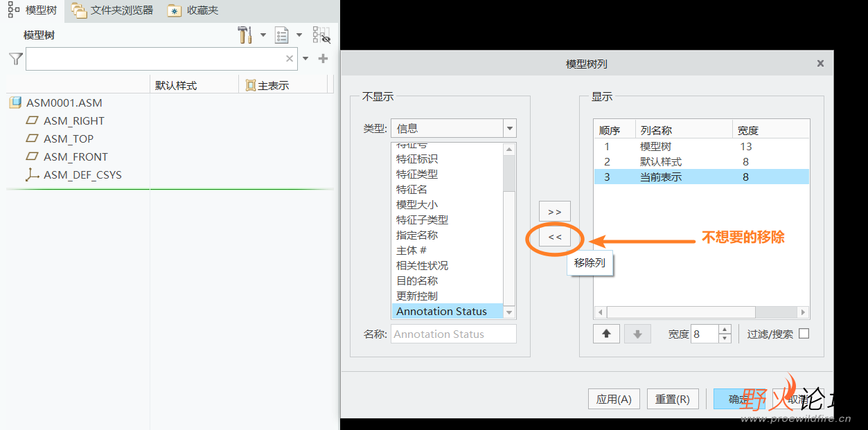
Task: Switch to the 模型树 tab
Action: 33,10
